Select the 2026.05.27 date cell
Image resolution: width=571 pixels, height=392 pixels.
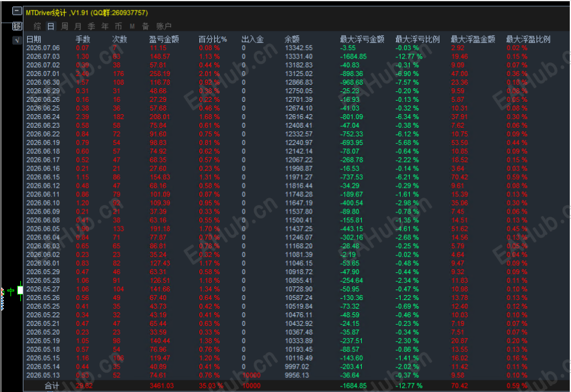point(43,289)
